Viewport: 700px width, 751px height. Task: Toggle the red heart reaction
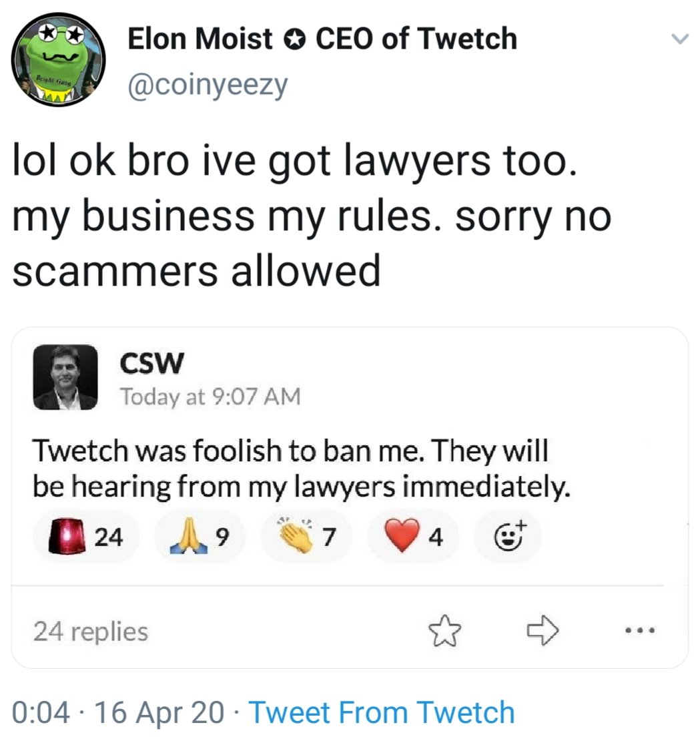412,537
